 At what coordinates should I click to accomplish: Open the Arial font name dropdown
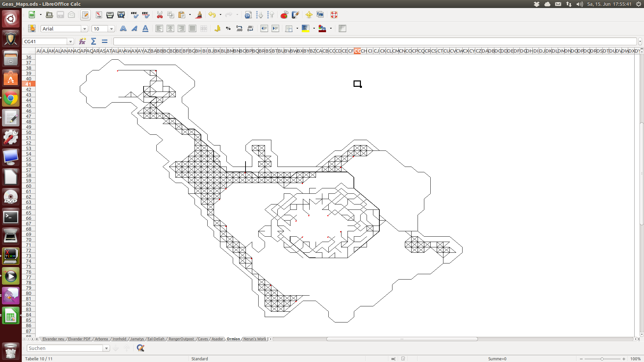[85, 29]
